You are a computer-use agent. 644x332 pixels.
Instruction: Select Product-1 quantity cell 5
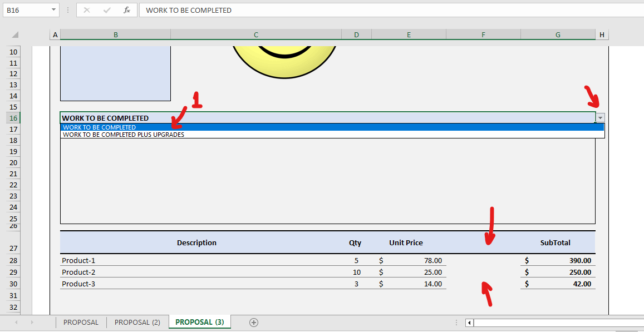356,260
